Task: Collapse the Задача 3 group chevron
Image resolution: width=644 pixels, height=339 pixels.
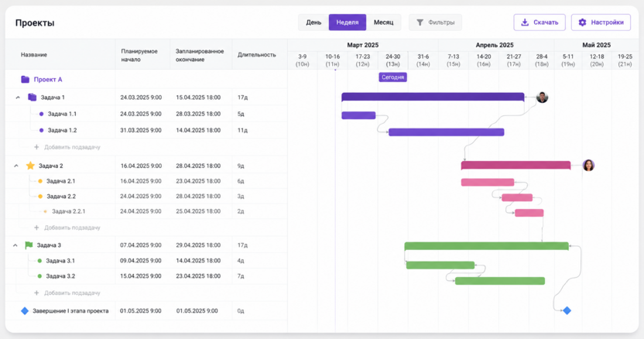Action: point(15,245)
